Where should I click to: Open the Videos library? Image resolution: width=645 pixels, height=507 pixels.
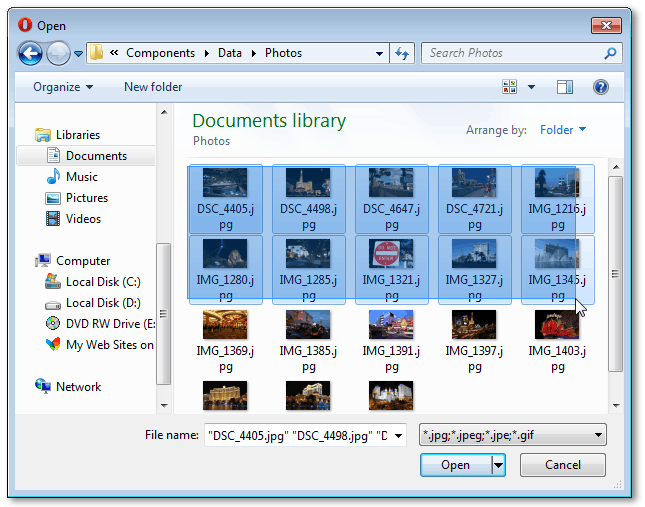tap(74, 219)
